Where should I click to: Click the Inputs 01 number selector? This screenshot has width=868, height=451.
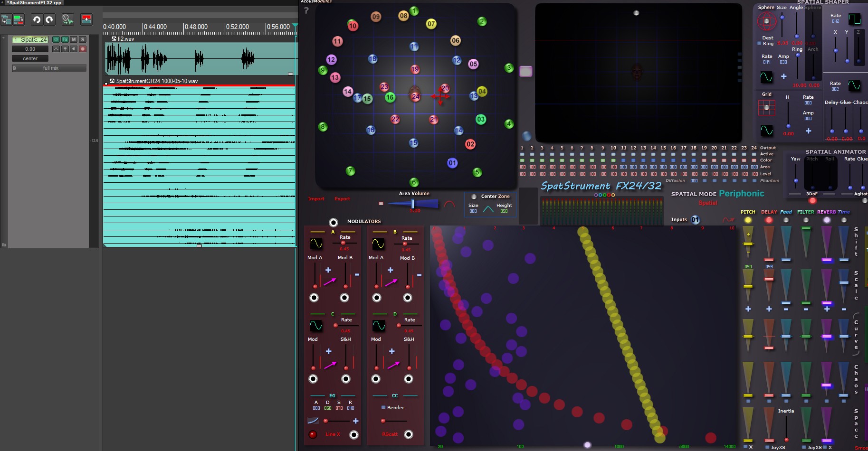coord(695,220)
